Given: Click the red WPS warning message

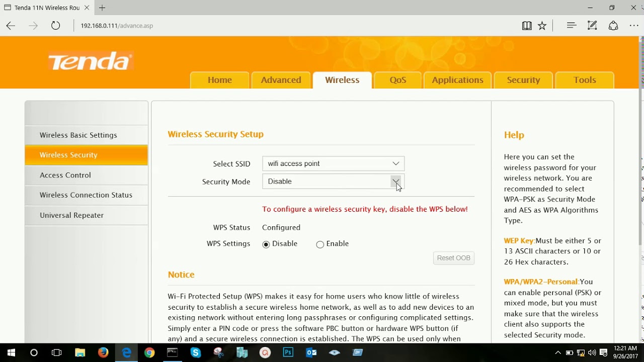Looking at the screenshot, I should pyautogui.click(x=365, y=209).
